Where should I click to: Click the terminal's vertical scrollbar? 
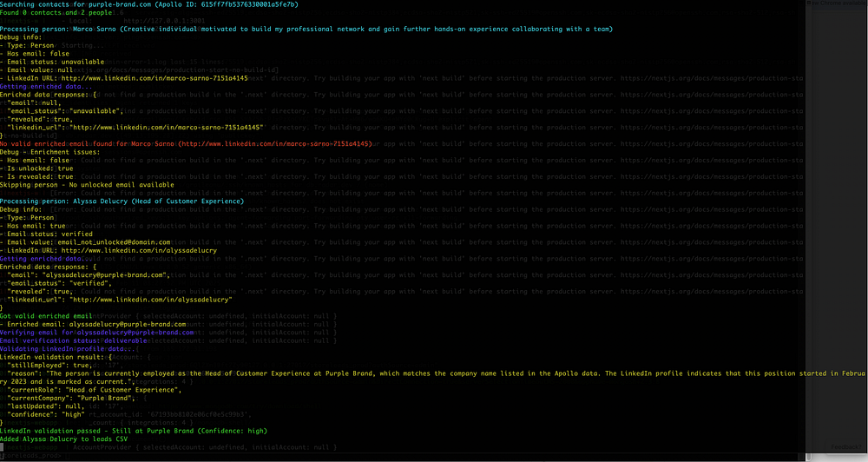tap(808, 230)
